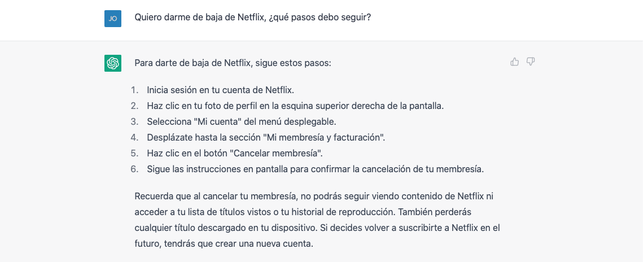This screenshot has height=262, width=644.
Task: Click the list number 3 marker
Action: click(x=134, y=121)
